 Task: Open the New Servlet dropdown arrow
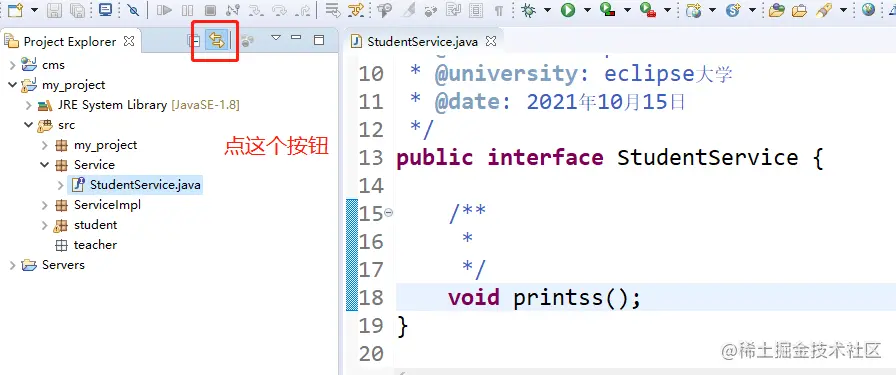coord(752,10)
